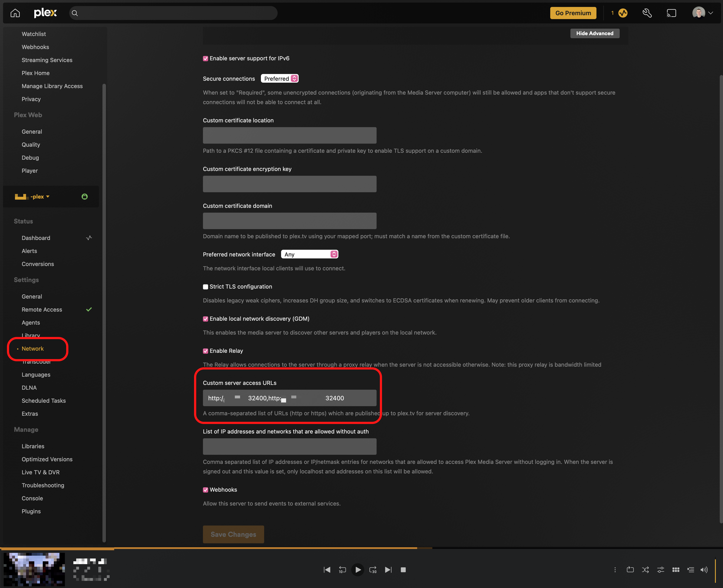Click the cast to device icon
This screenshot has width=723, height=588.
(x=671, y=13)
